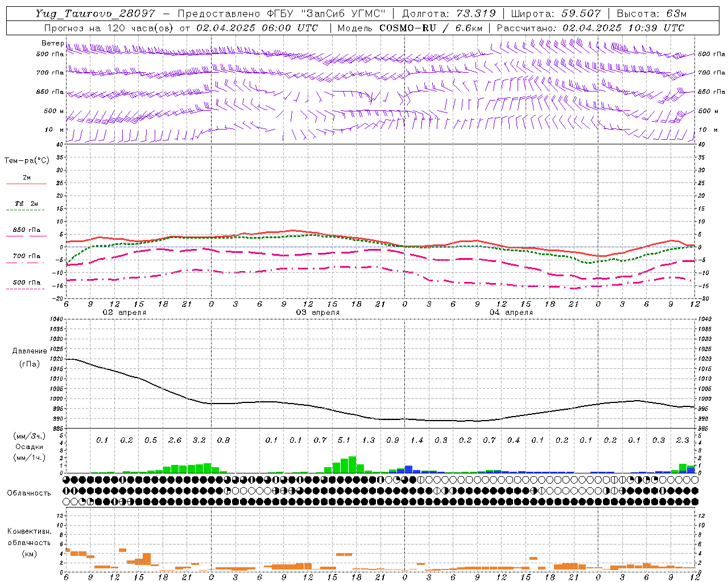
Task: Click the tallest blue snow bar at 0h on 04 апреля
Action: click(x=408, y=469)
